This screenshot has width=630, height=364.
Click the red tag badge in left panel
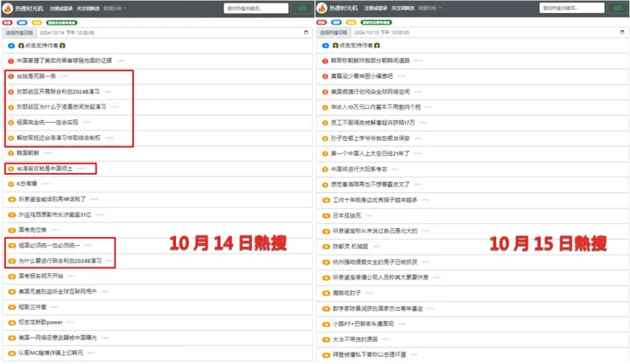tap(7, 22)
